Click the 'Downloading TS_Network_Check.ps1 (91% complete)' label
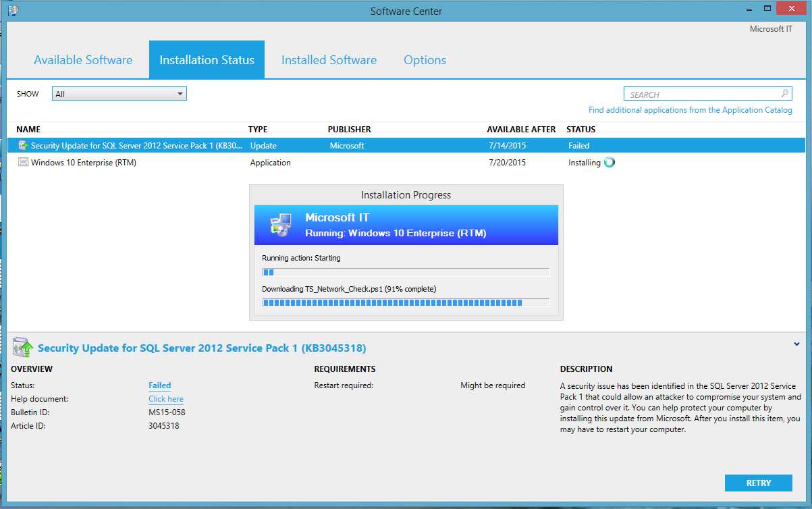 coord(349,289)
